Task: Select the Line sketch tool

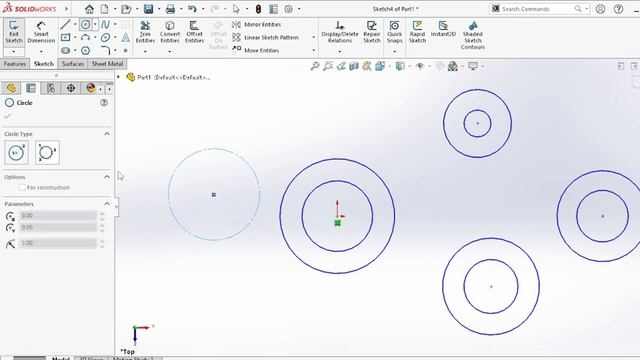Action: coord(65,24)
